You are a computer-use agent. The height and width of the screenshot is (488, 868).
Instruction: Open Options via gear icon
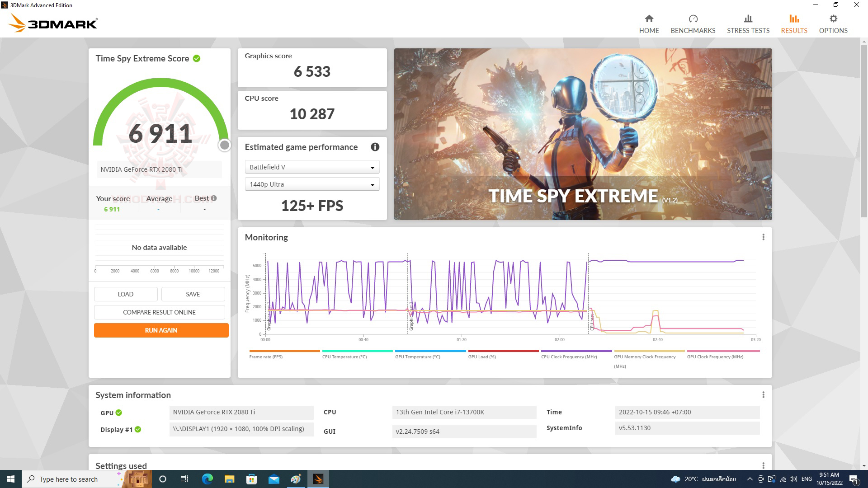point(833,19)
